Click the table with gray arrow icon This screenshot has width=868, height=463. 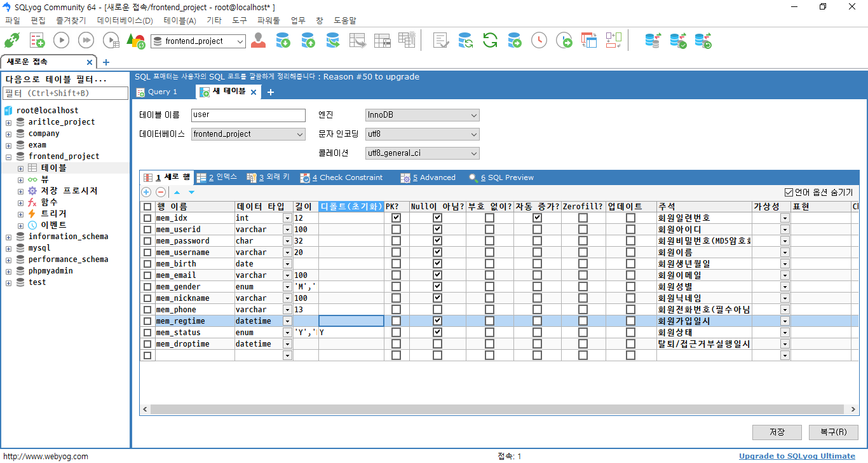tap(358, 41)
